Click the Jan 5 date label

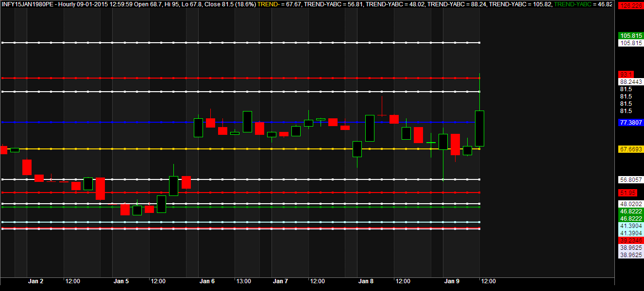[x=121, y=281]
